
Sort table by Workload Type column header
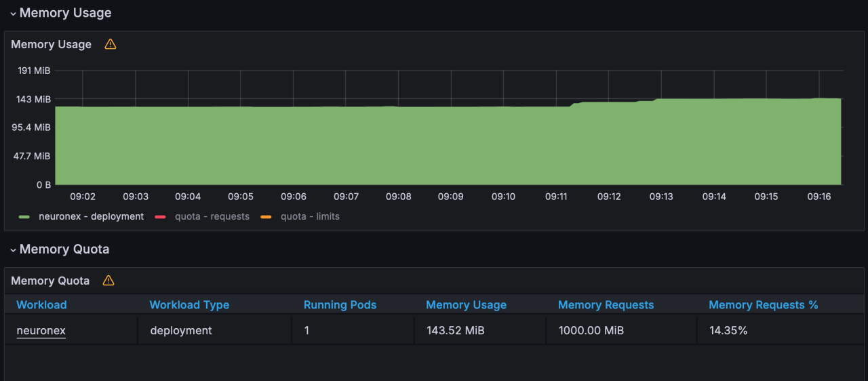[189, 305]
